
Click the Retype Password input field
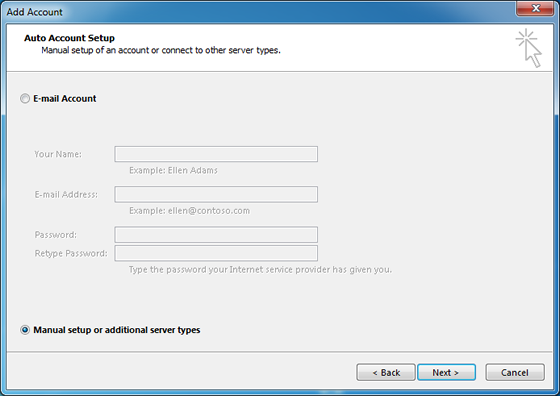[216, 253]
